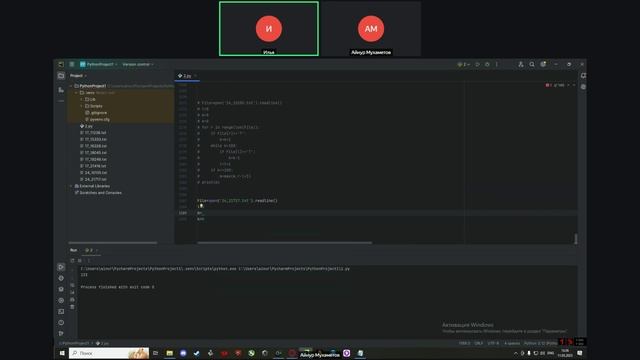Open the Terminal side icon
Image resolution: width=640 pixels, height=360 pixels.
pos(61,311)
